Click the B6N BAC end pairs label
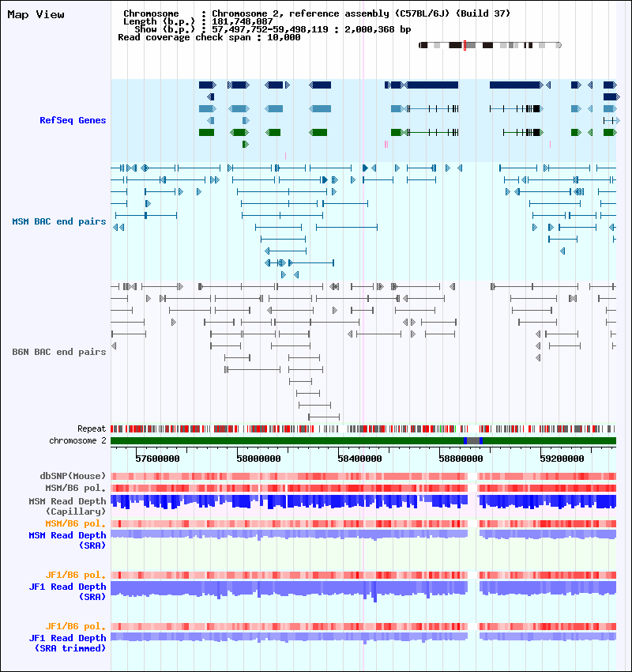 (x=59, y=352)
